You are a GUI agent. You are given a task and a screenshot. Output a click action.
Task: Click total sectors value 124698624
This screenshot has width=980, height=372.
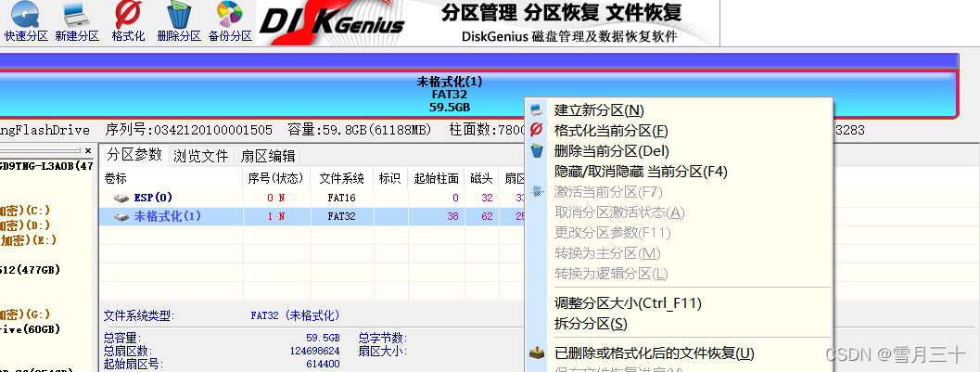314,351
